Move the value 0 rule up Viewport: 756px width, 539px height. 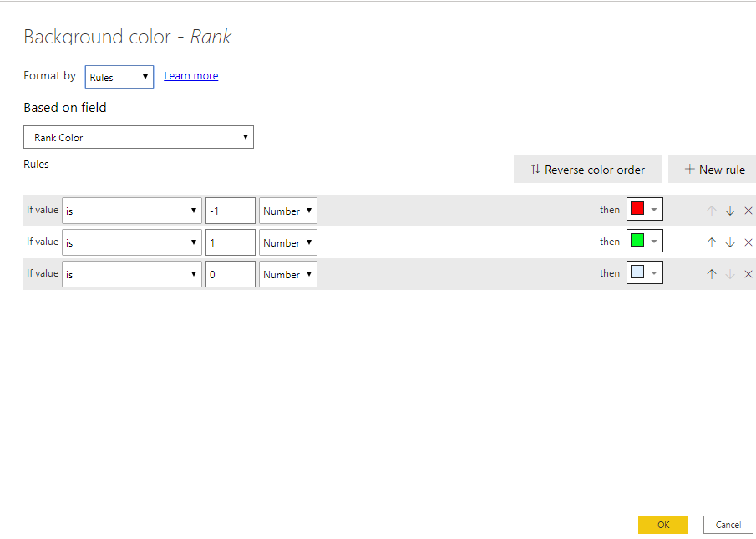pyautogui.click(x=712, y=274)
